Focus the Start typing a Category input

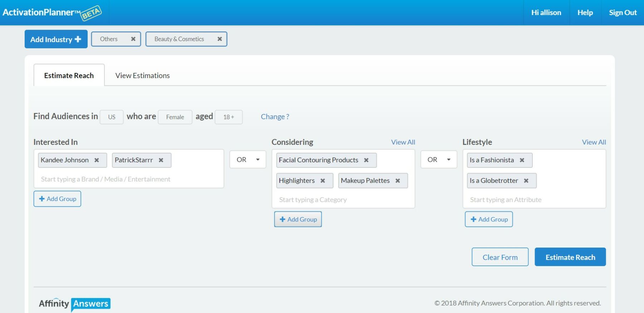pos(343,200)
